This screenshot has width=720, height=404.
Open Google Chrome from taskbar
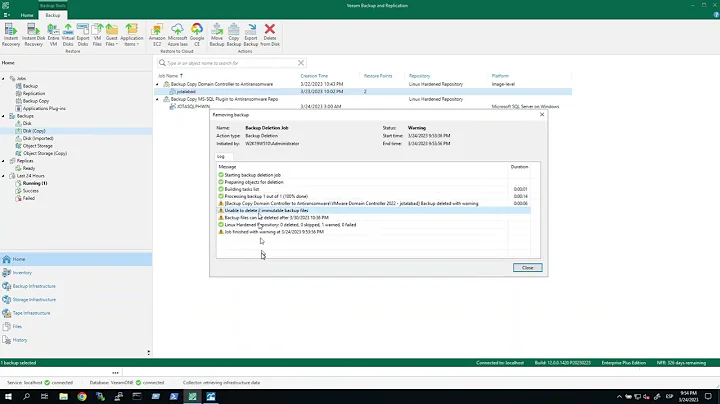click(82, 396)
